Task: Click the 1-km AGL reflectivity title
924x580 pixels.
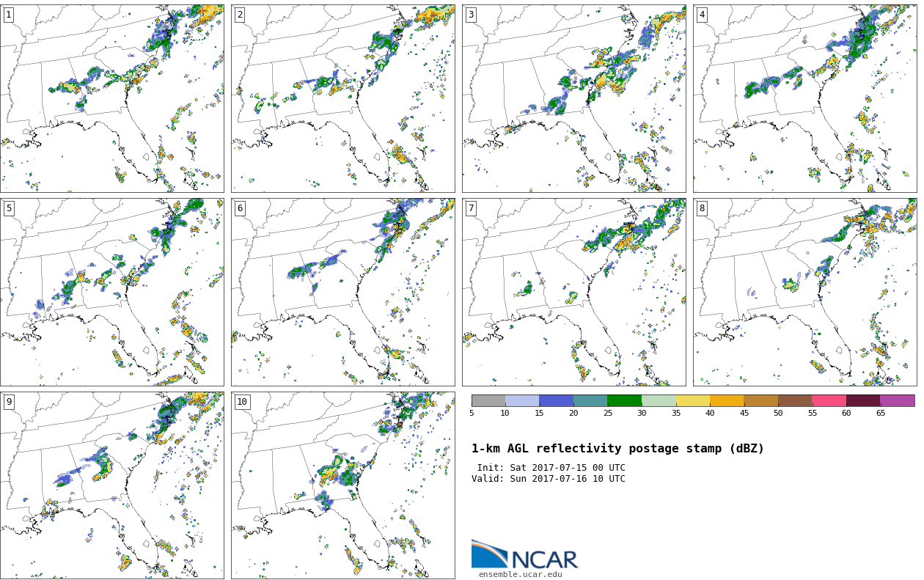Action: tap(617, 449)
